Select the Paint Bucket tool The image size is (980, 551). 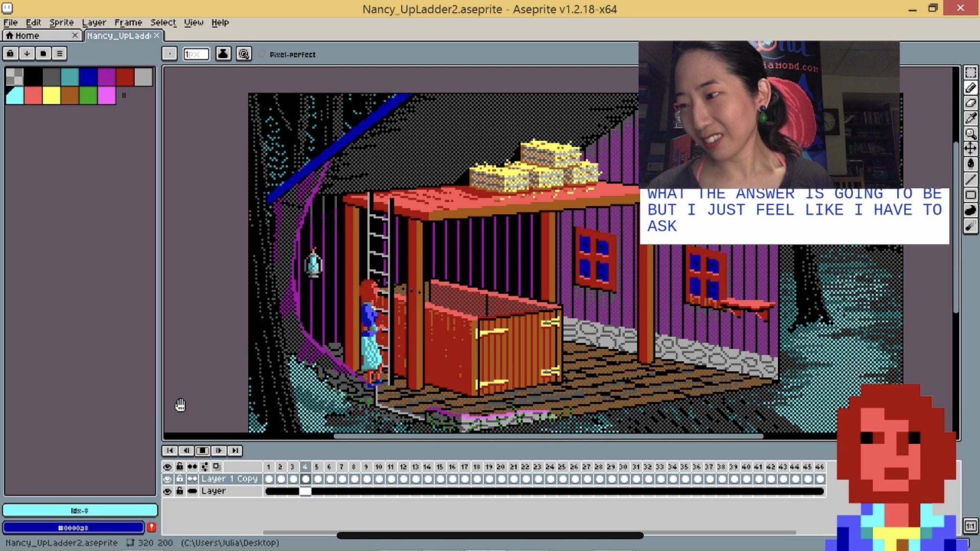coord(970,164)
